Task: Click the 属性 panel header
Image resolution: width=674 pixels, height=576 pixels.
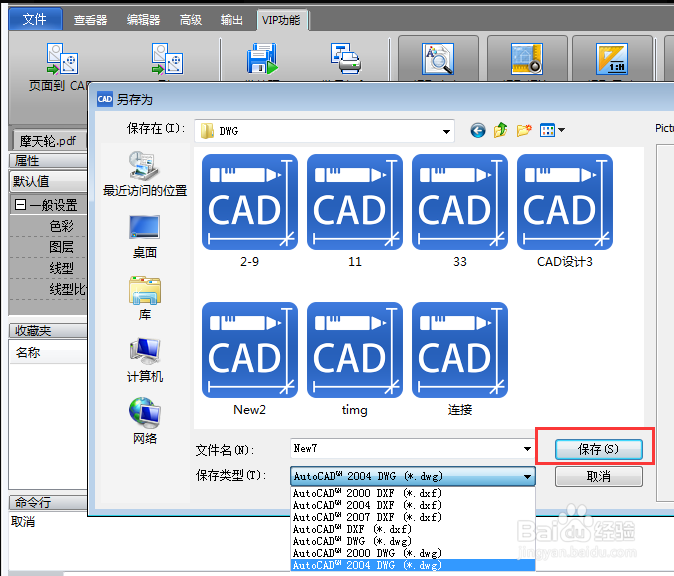Action: coord(48,161)
